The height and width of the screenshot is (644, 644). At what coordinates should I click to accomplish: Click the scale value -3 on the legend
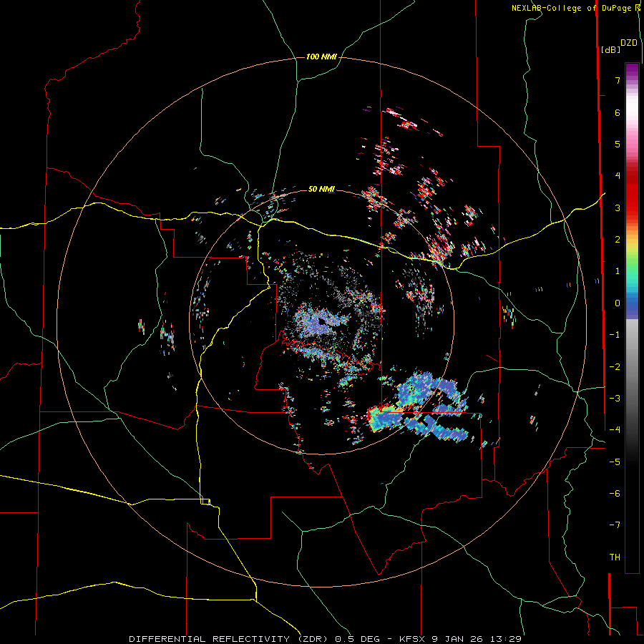click(x=615, y=399)
